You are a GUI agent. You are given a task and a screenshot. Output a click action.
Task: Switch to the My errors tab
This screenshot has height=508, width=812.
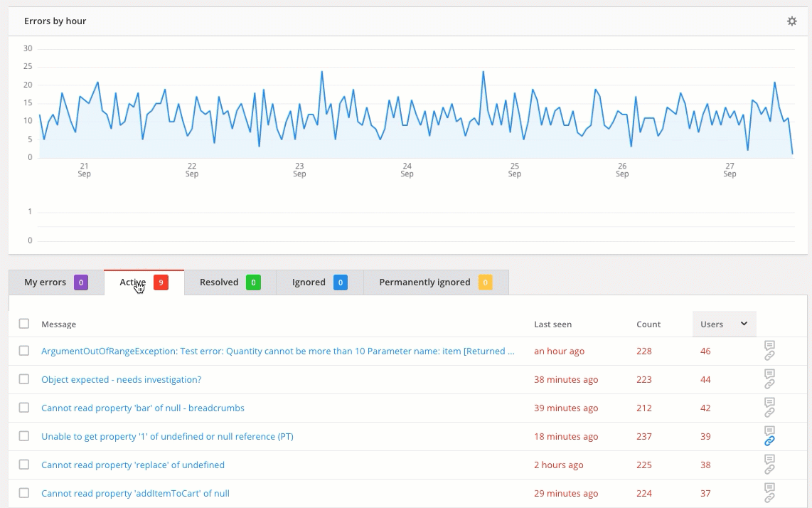(x=56, y=282)
